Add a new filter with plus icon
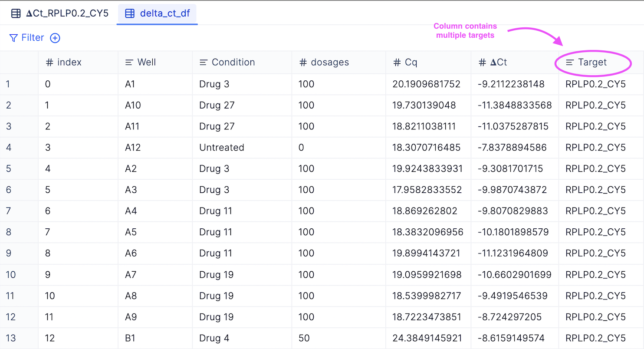 pyautogui.click(x=55, y=38)
